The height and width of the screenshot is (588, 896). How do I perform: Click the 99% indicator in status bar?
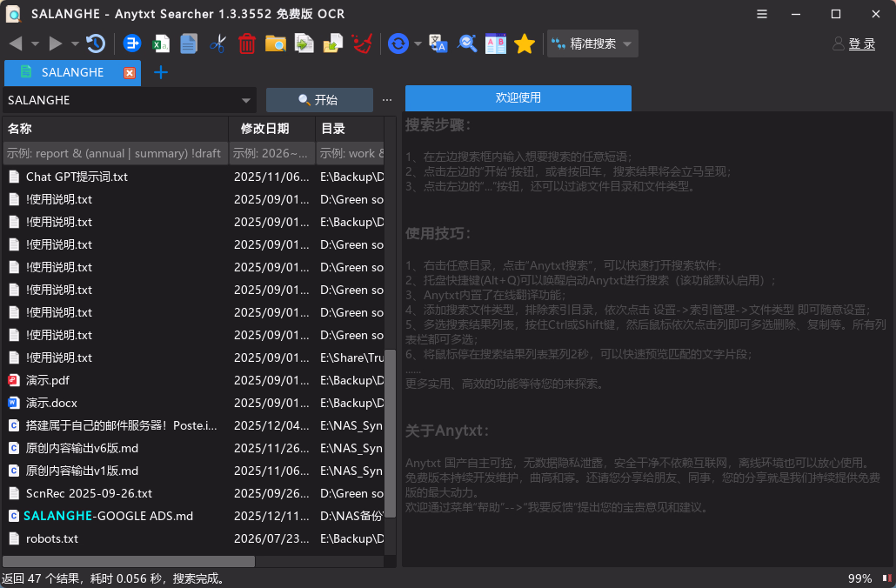[x=859, y=578]
